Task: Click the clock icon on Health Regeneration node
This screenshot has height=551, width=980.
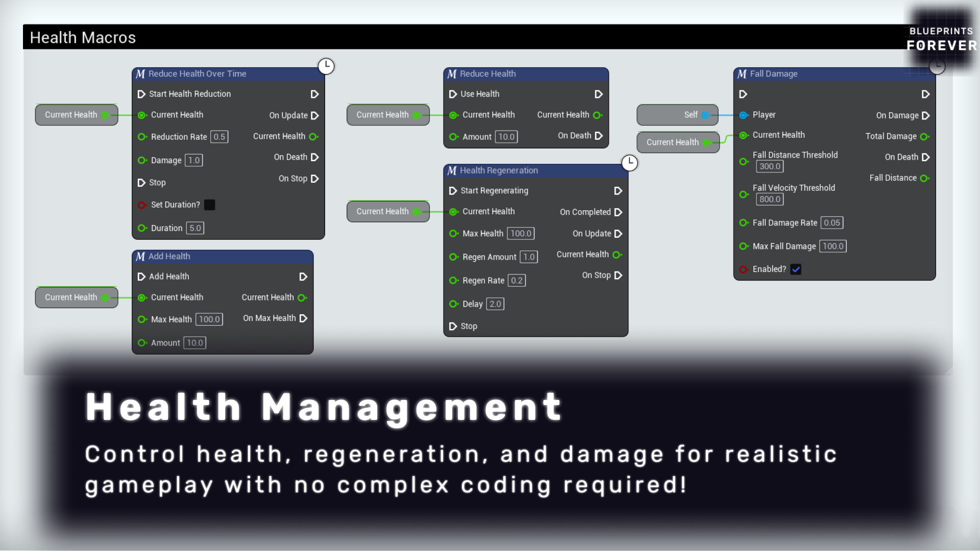Action: tap(629, 163)
